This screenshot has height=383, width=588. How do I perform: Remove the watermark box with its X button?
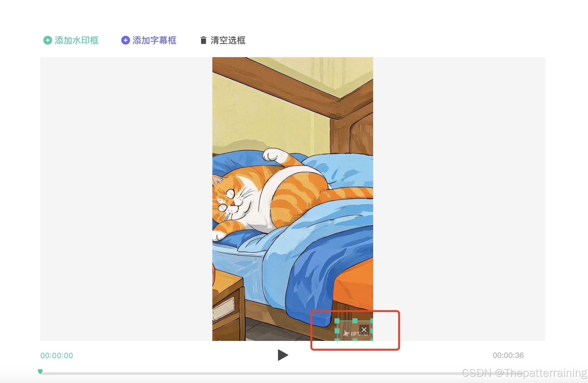click(364, 330)
